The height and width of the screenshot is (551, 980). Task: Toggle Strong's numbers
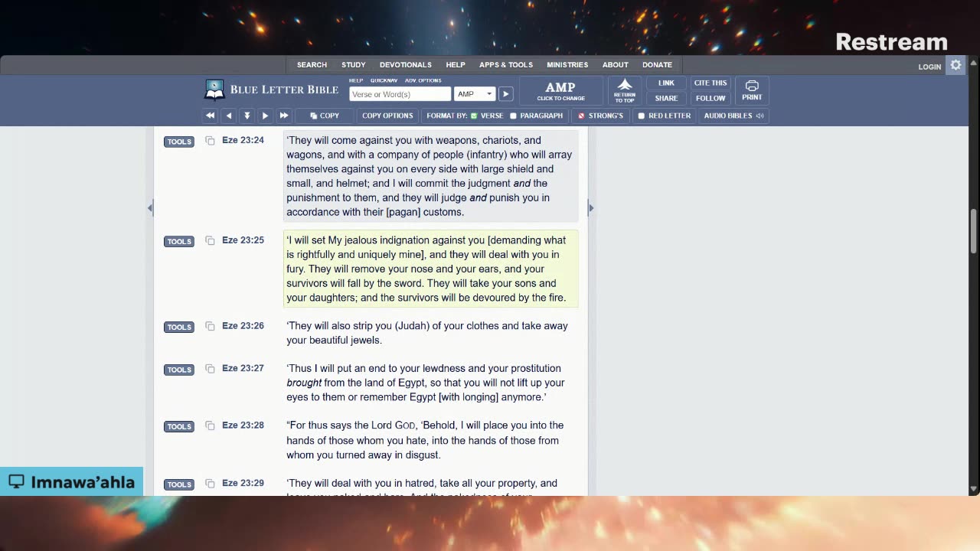click(600, 116)
